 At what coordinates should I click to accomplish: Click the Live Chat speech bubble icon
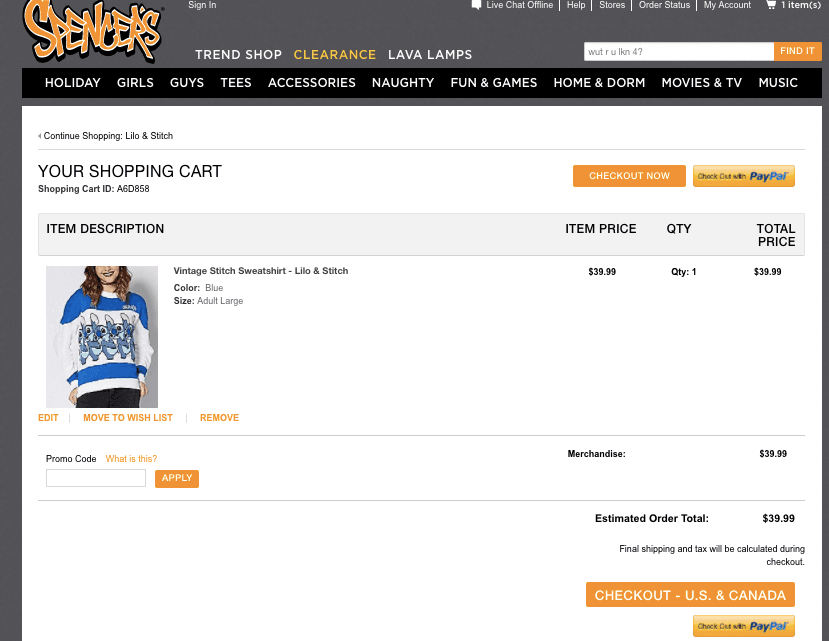click(476, 5)
